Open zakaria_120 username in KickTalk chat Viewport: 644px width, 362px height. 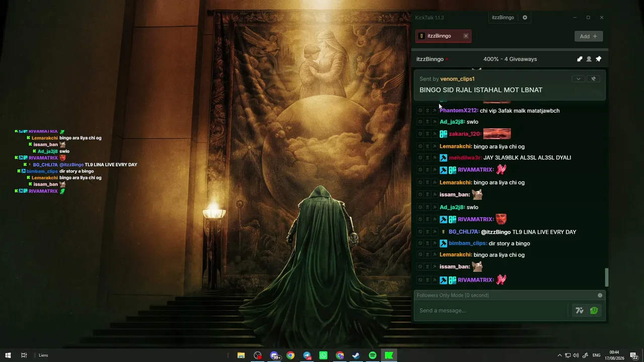(x=465, y=134)
